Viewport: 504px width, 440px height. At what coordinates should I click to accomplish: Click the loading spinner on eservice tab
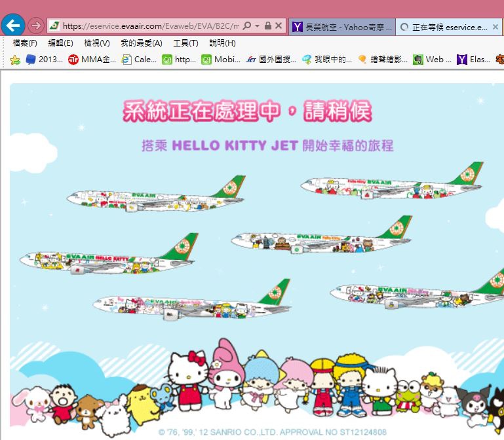[x=404, y=27]
